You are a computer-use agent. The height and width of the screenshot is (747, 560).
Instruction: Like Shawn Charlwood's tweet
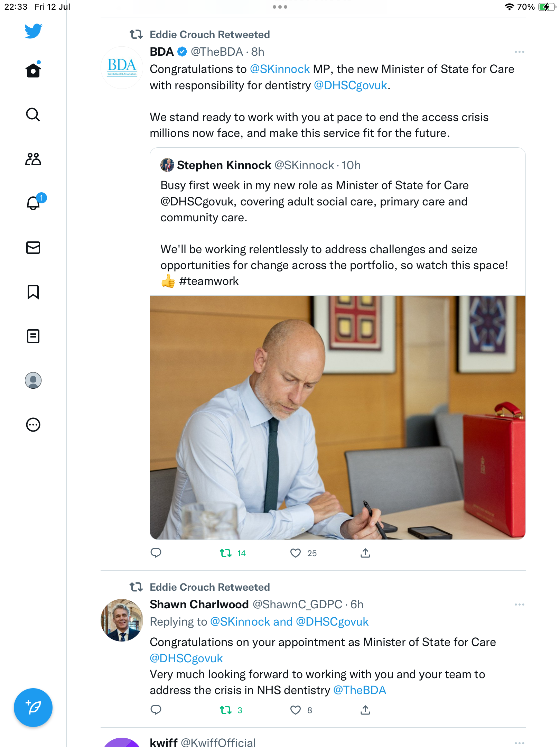pos(296,710)
